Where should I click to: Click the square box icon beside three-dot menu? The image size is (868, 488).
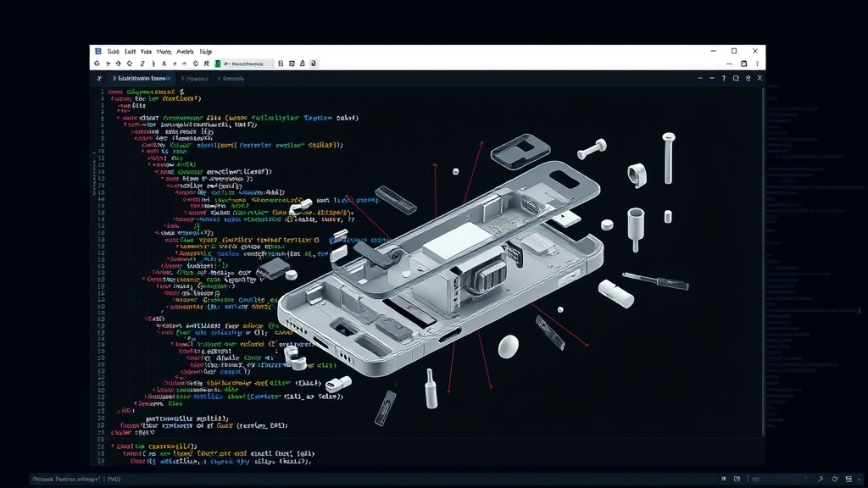coord(744,64)
